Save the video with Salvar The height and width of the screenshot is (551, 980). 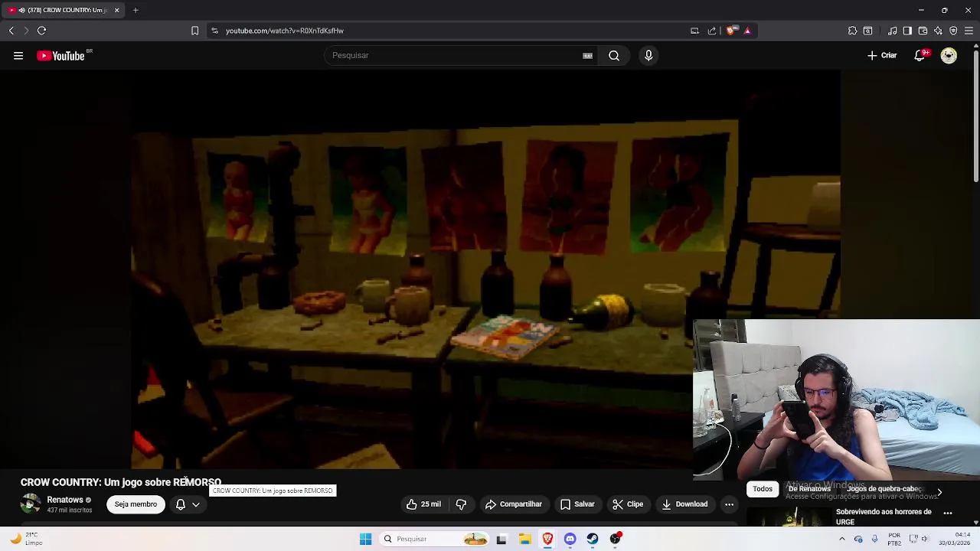pos(577,504)
